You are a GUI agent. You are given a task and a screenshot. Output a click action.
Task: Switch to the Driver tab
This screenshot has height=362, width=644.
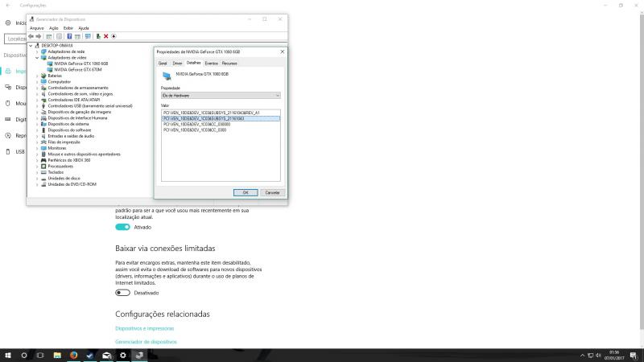[x=177, y=64]
